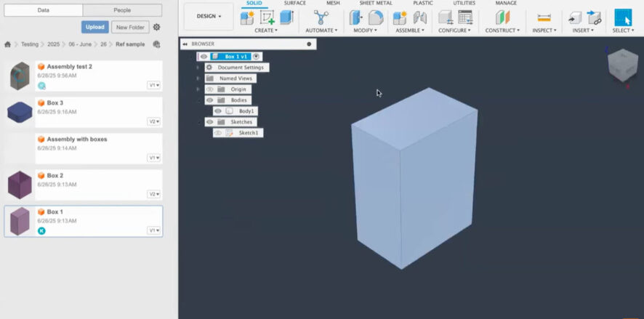Switch to the Solid tab
This screenshot has height=319, width=644.
254,4
